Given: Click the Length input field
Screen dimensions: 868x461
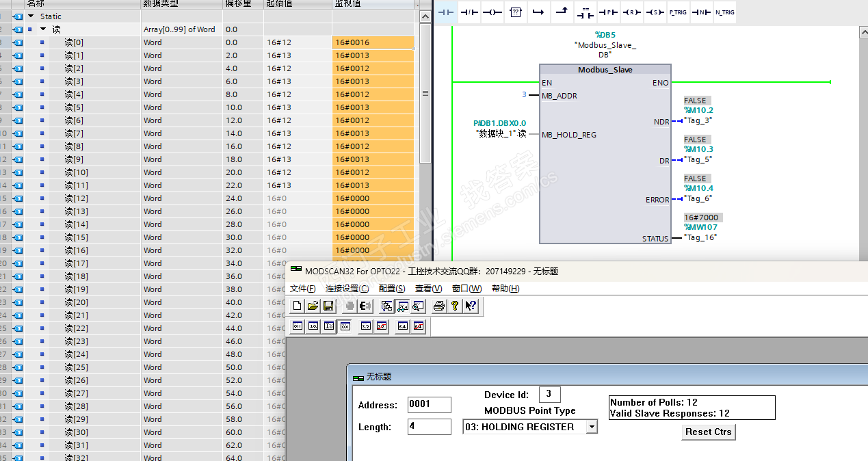Looking at the screenshot, I should [430, 427].
